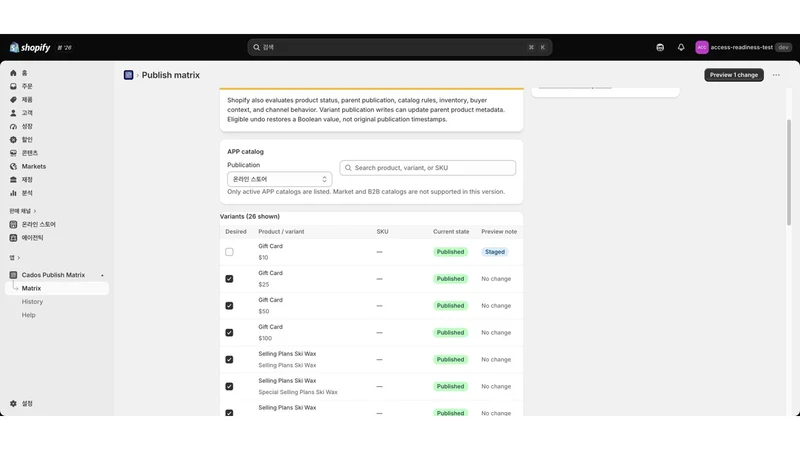Click the page vertical scrollbar
800x450 pixels.
[x=789, y=172]
